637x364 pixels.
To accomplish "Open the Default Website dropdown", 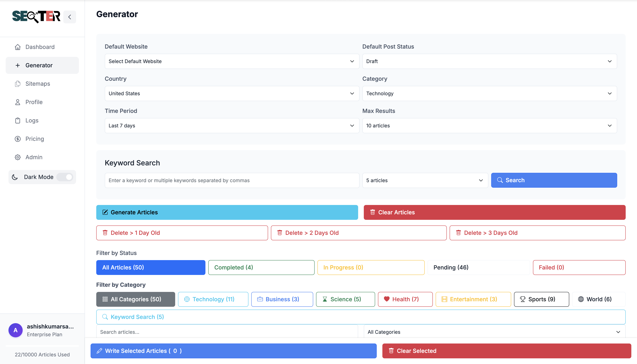I will click(x=232, y=61).
